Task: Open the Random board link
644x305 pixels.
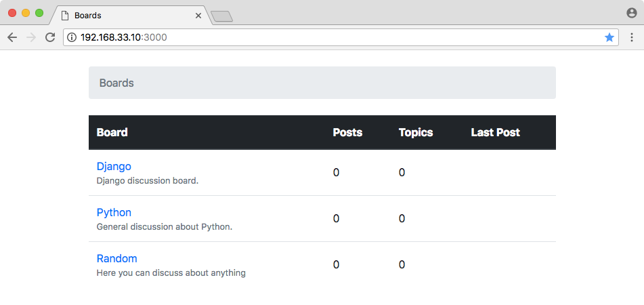Action: tap(116, 258)
